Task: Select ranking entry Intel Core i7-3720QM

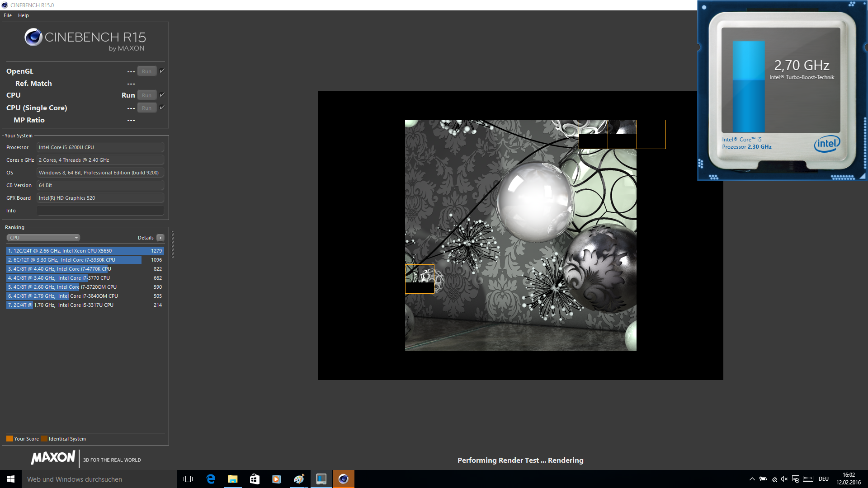Action: (85, 287)
